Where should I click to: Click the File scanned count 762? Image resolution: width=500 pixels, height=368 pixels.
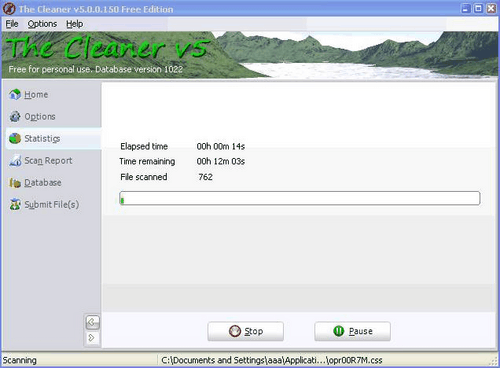[205, 177]
